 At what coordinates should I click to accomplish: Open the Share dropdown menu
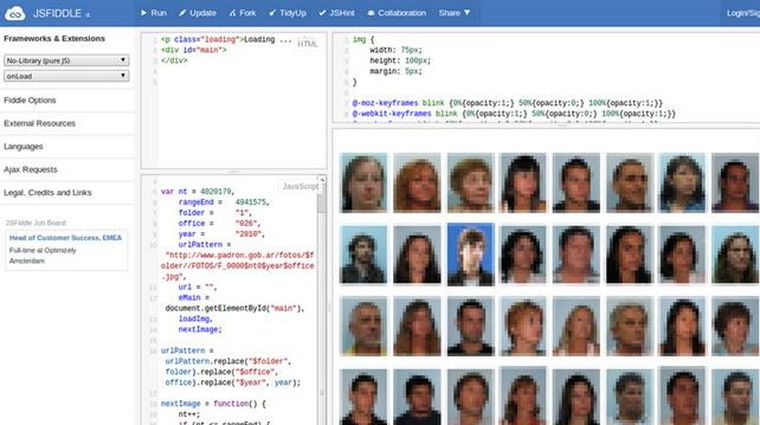454,13
